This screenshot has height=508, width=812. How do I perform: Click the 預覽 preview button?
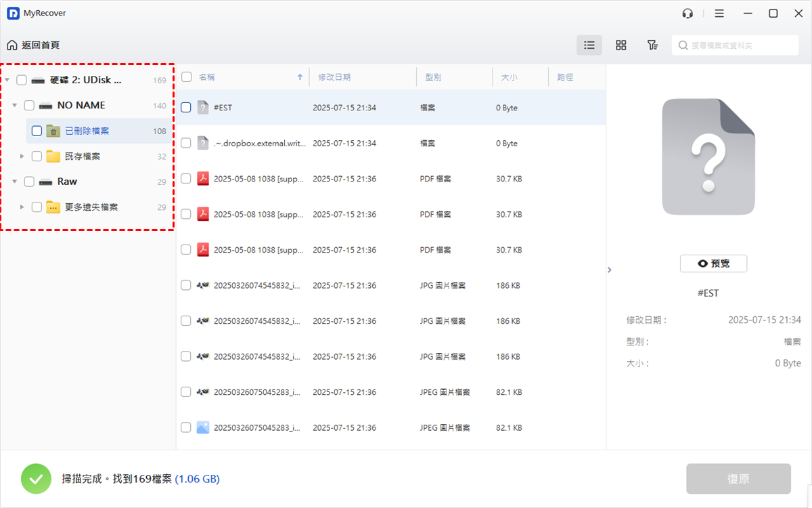coord(713,263)
